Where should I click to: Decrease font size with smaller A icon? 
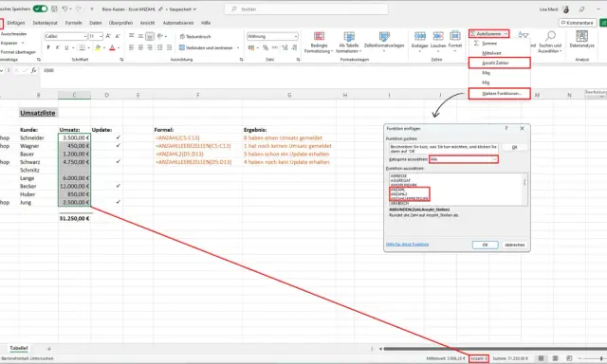point(118,36)
